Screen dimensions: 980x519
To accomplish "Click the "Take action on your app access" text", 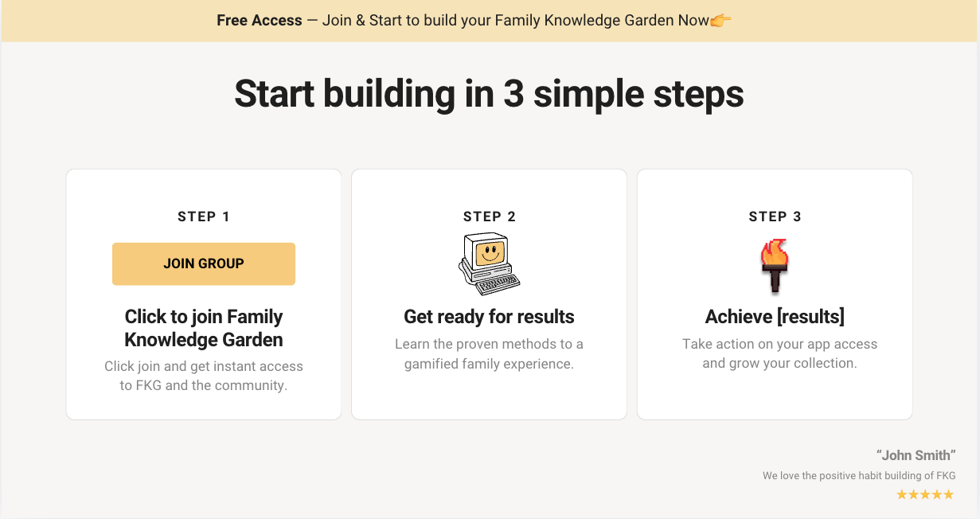I will click(779, 353).
